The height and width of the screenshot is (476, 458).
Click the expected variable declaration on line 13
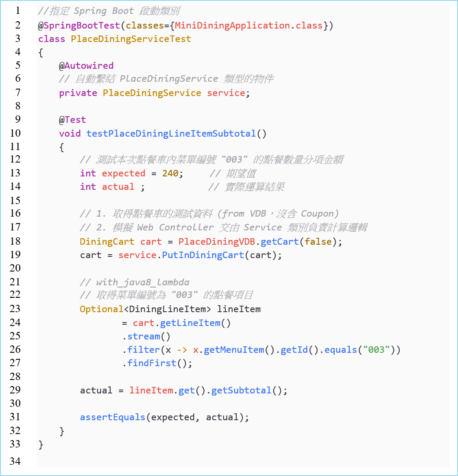click(124, 173)
